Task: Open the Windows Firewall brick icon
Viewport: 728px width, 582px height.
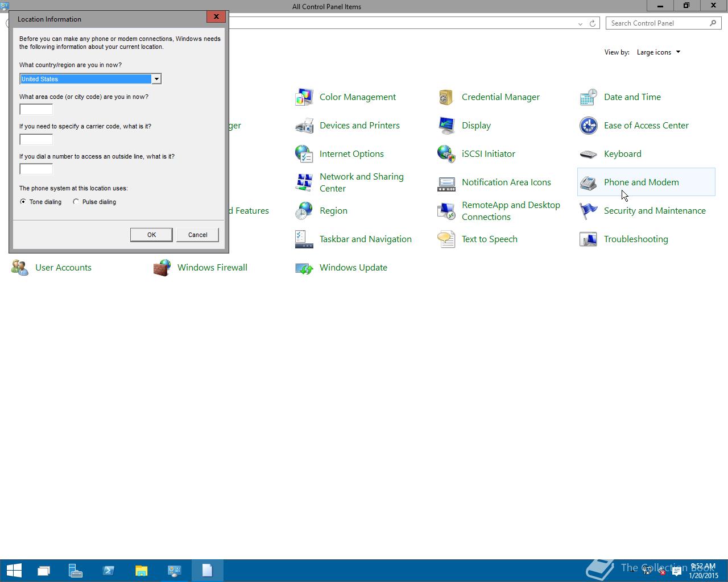Action: (x=162, y=268)
